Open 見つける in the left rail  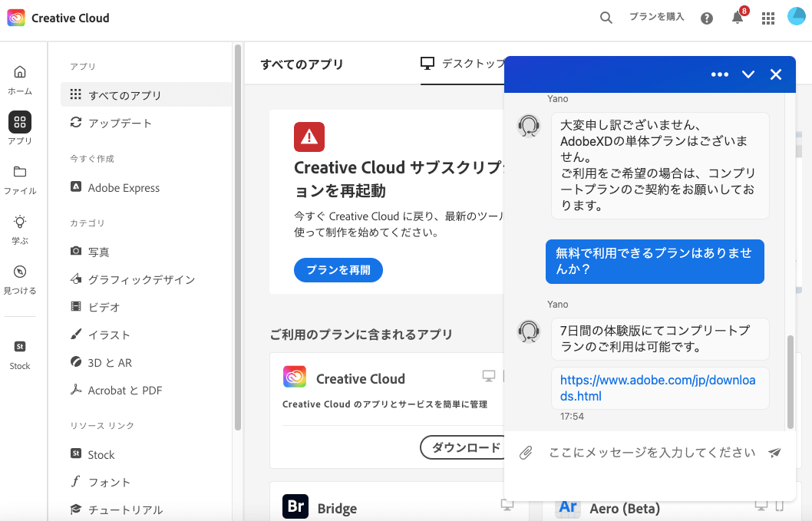(20, 280)
